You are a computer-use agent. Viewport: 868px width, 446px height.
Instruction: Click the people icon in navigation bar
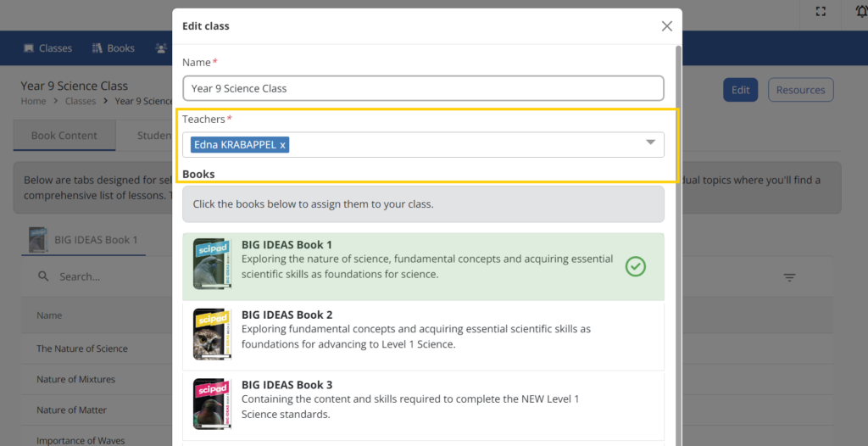[x=161, y=48]
